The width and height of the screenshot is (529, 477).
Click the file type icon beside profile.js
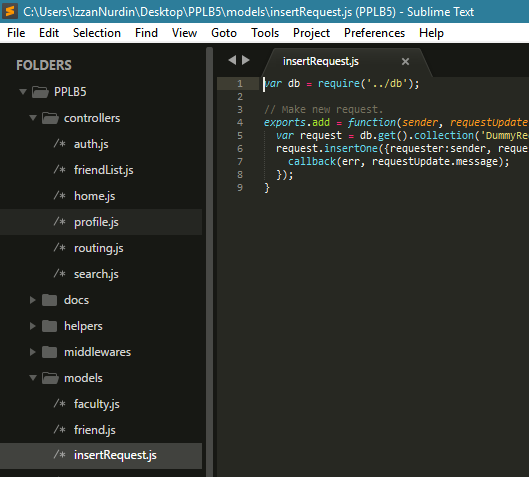(60, 222)
